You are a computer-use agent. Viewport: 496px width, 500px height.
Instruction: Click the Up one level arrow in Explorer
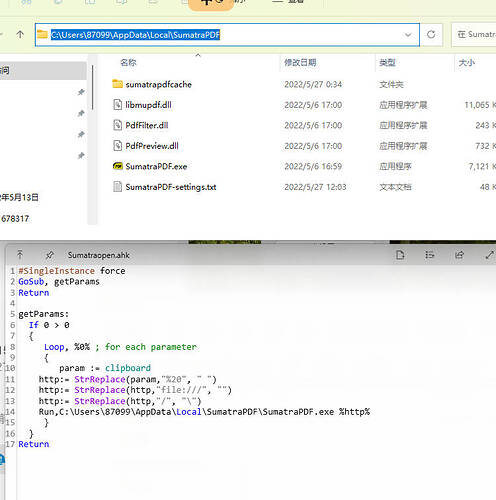(x=20, y=34)
